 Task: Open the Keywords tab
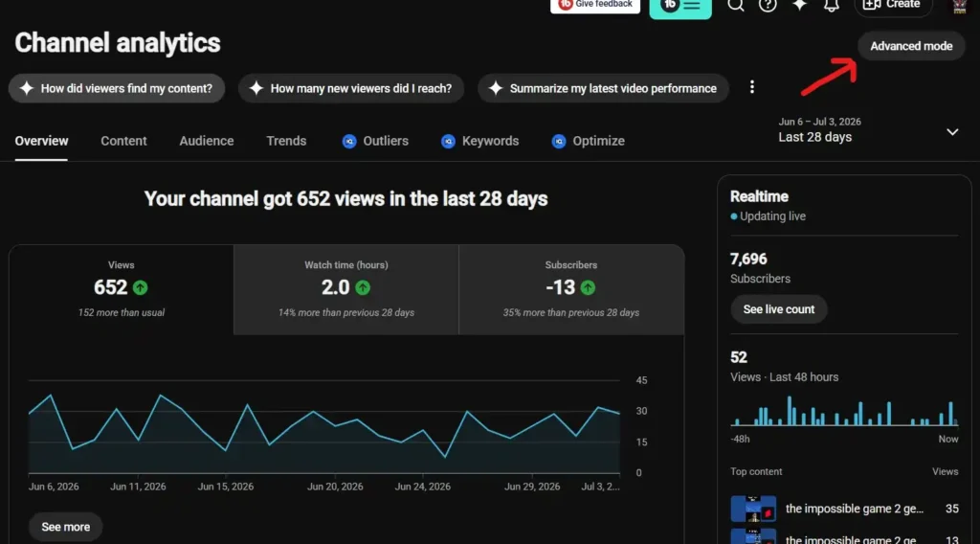[x=480, y=142]
